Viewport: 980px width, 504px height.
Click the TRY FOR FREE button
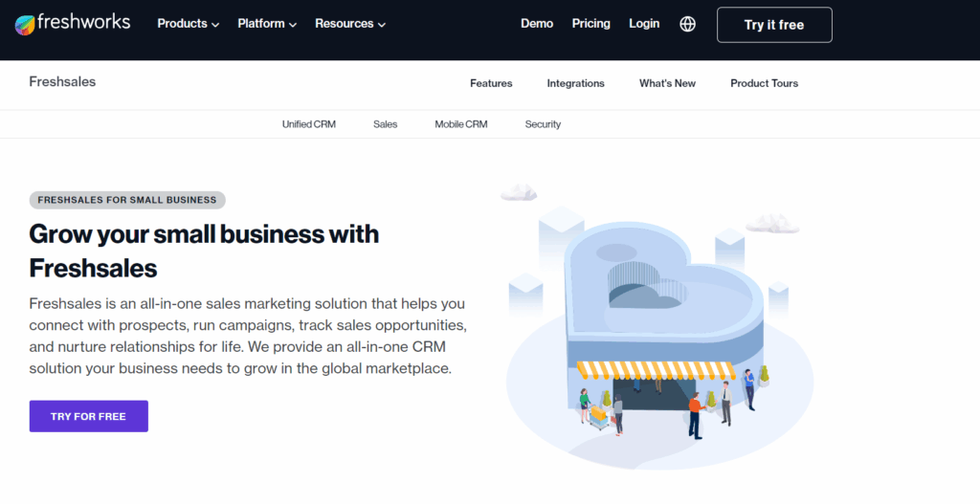coord(89,416)
